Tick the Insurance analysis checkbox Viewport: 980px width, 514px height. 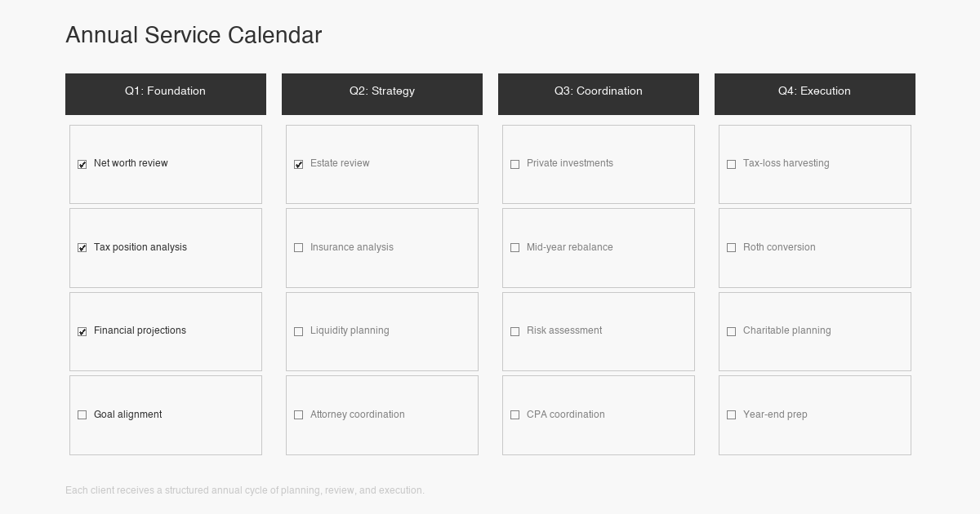coord(298,248)
